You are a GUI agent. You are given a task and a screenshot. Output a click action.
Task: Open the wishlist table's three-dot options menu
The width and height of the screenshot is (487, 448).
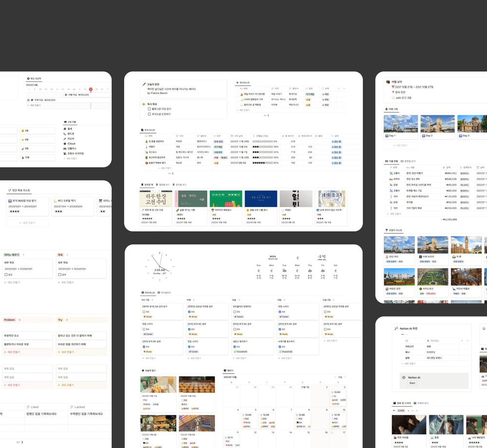344,89
